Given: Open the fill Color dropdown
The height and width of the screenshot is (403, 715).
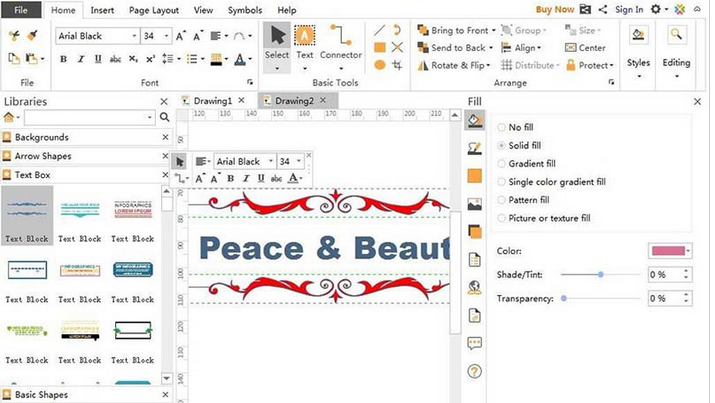Looking at the screenshot, I should [x=688, y=251].
